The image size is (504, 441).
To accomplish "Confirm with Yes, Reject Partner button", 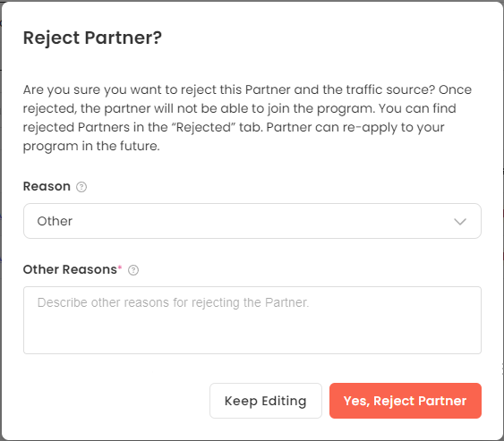I will tap(406, 401).
